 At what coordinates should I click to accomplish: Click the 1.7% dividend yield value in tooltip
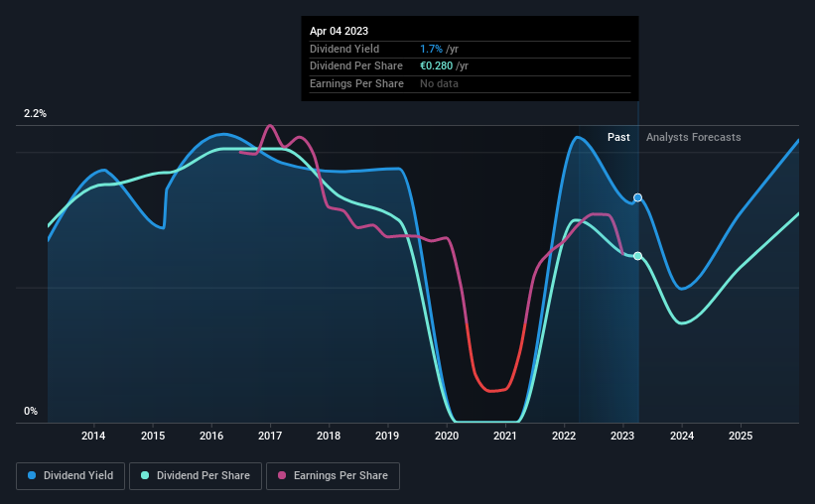(x=432, y=49)
